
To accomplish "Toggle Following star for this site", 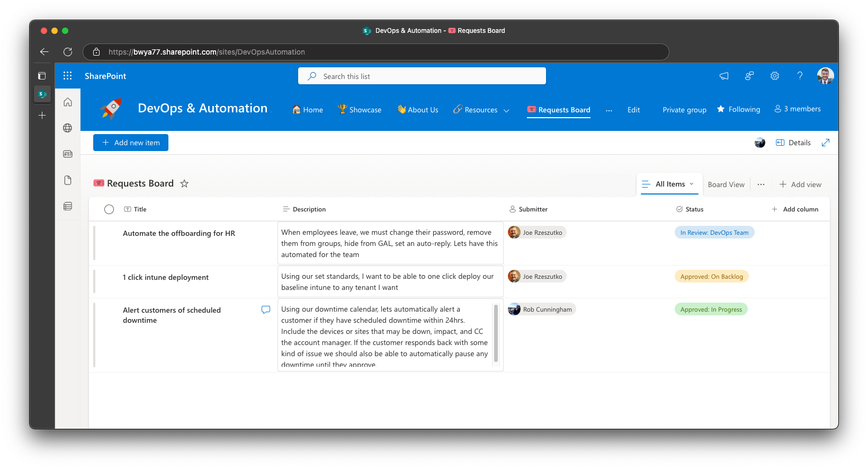I will coord(721,109).
